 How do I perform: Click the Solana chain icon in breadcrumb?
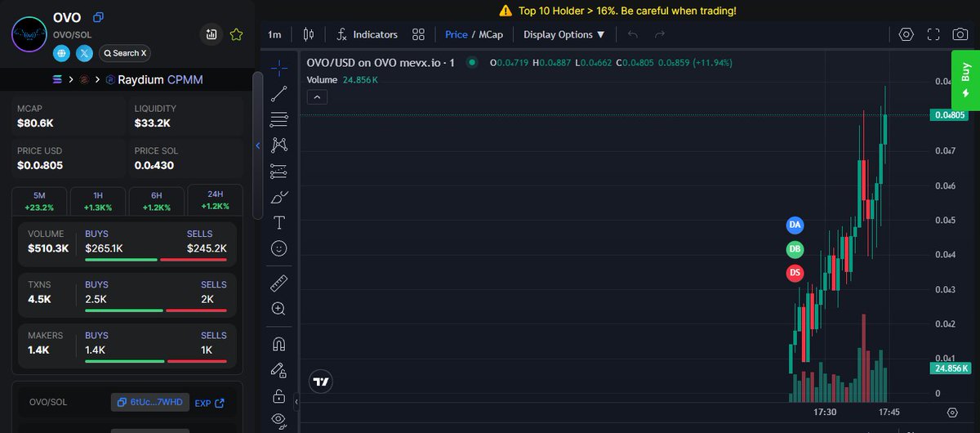coord(57,79)
